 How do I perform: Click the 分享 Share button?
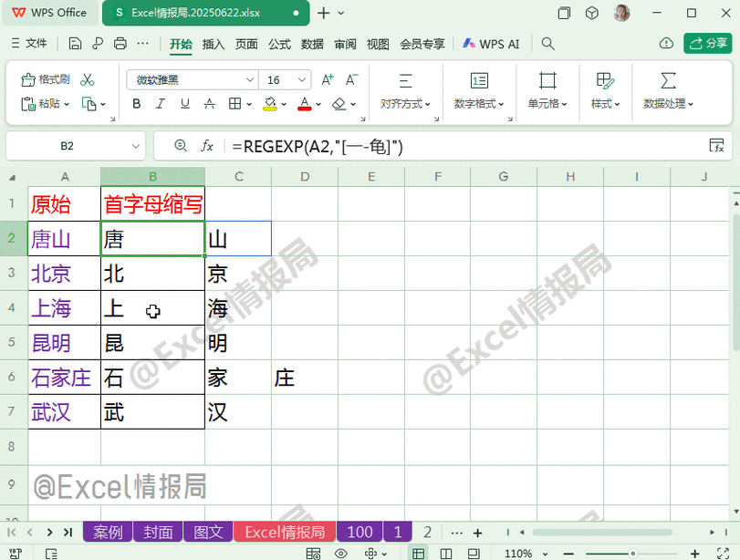click(x=707, y=44)
